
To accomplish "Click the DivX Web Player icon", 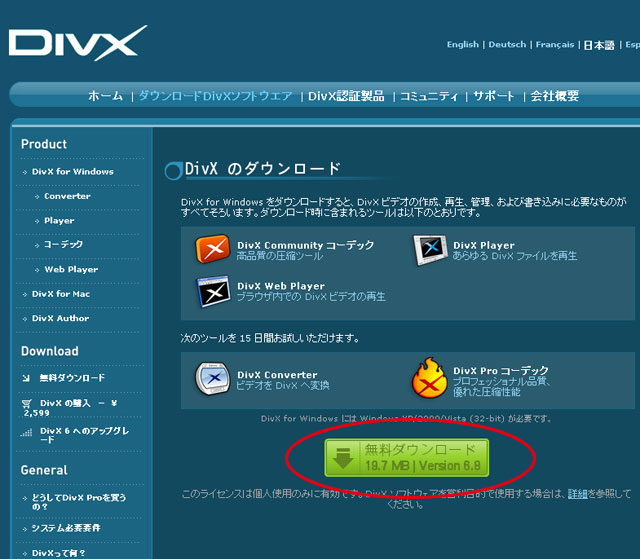I will pyautogui.click(x=213, y=291).
